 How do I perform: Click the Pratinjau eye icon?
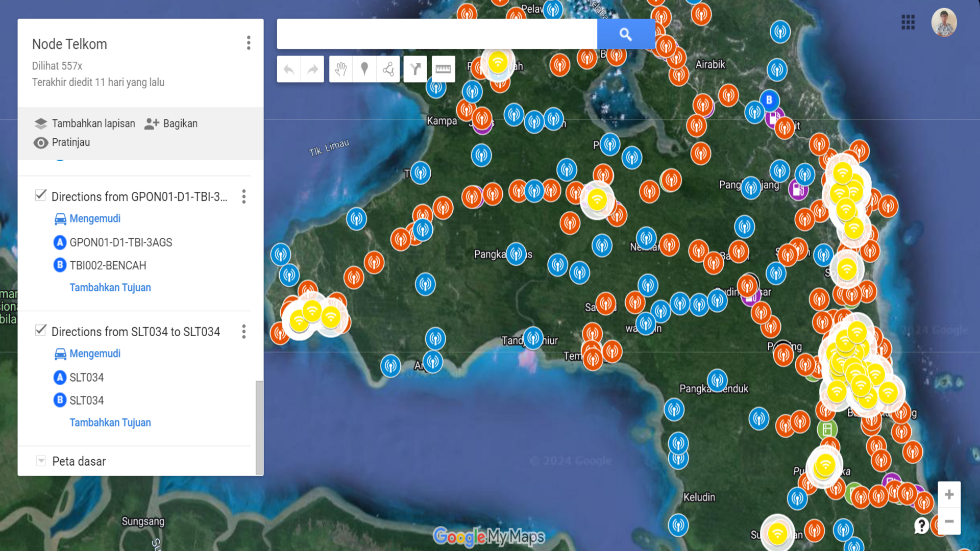[x=41, y=143]
